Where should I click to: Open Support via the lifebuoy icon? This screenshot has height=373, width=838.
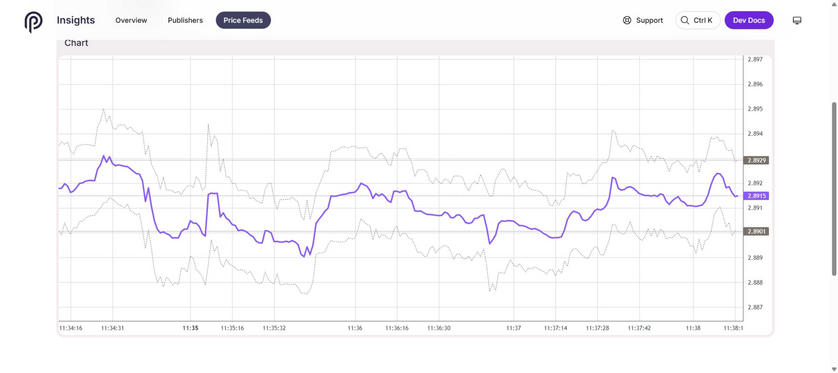click(x=627, y=20)
